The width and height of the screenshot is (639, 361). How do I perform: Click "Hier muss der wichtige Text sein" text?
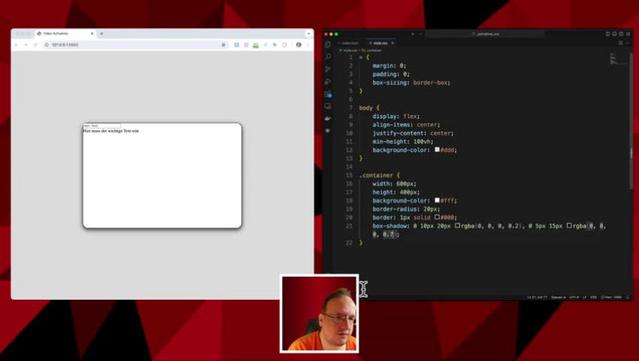tap(111, 131)
